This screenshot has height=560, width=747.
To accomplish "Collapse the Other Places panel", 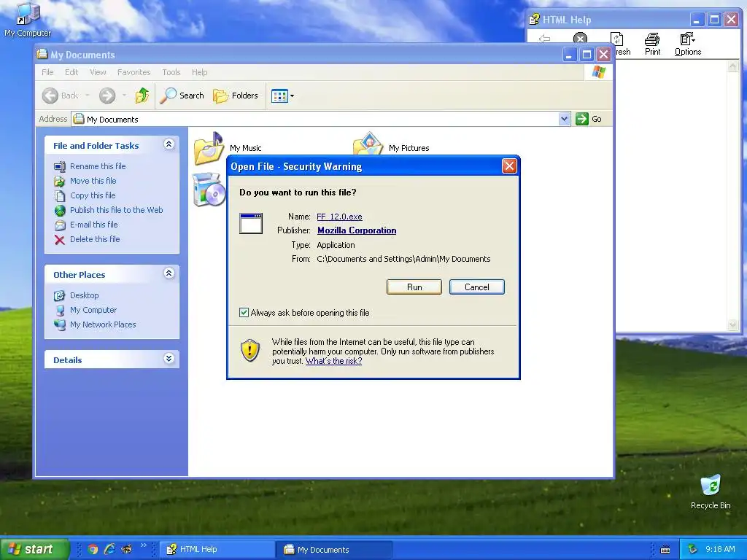I will [169, 273].
